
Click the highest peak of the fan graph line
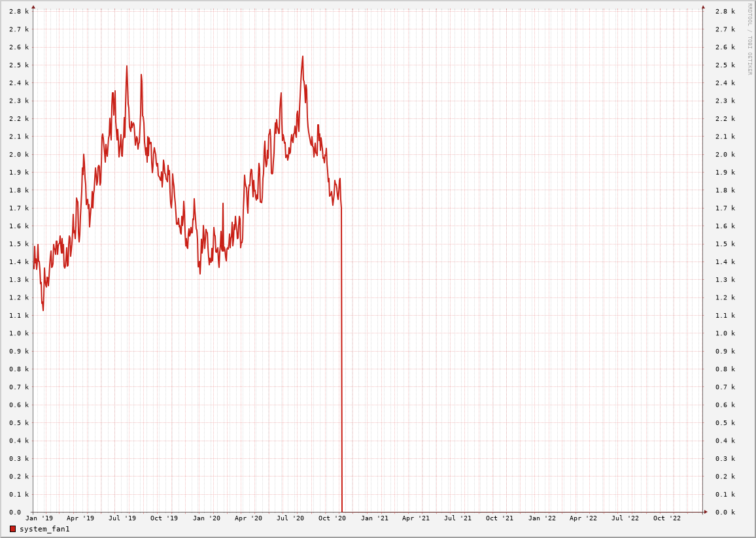(x=302, y=57)
